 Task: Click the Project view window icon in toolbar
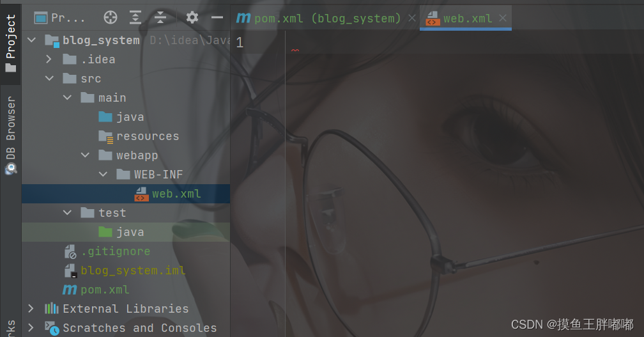[41, 18]
